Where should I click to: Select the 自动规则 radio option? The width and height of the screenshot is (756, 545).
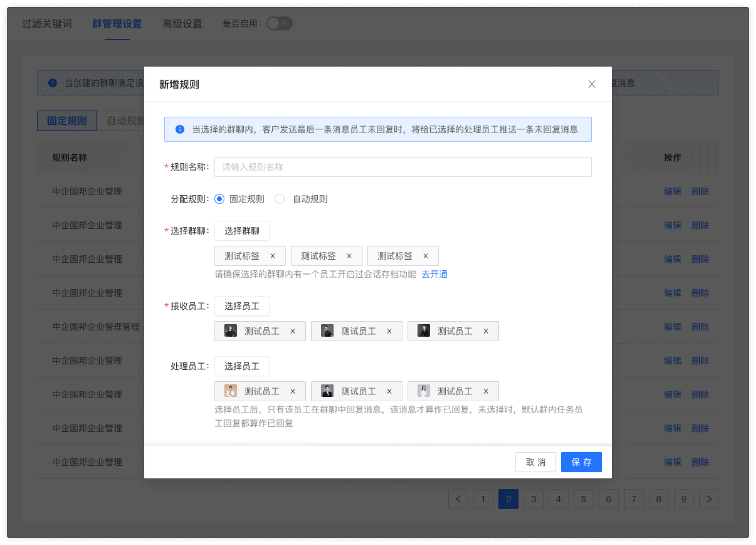pyautogui.click(x=279, y=199)
